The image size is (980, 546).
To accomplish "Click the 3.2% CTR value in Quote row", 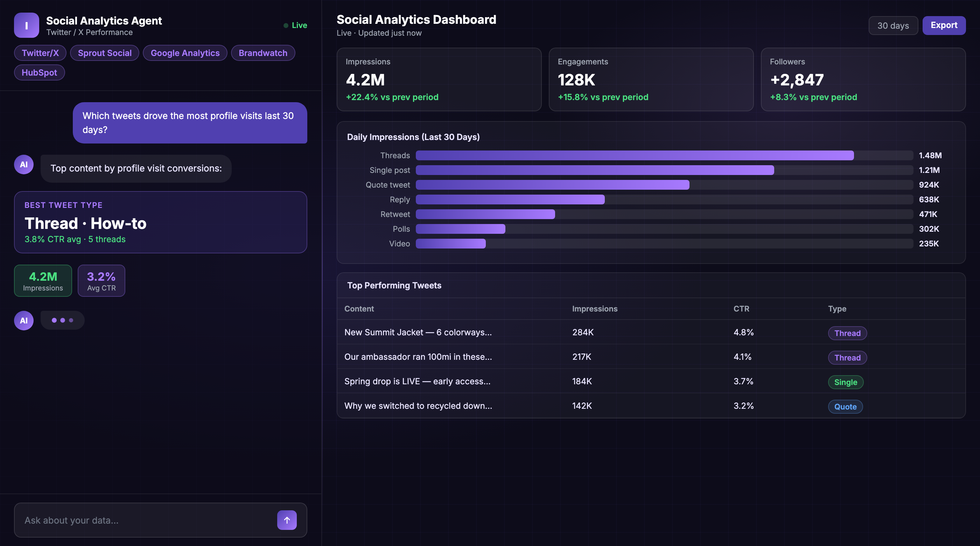I will [x=743, y=406].
